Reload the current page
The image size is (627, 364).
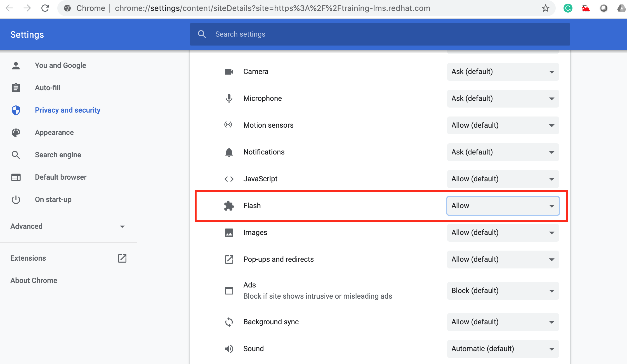point(45,8)
